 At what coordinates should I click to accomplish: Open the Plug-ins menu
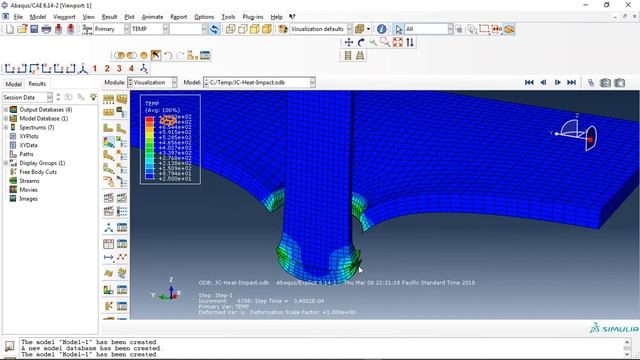tap(253, 17)
